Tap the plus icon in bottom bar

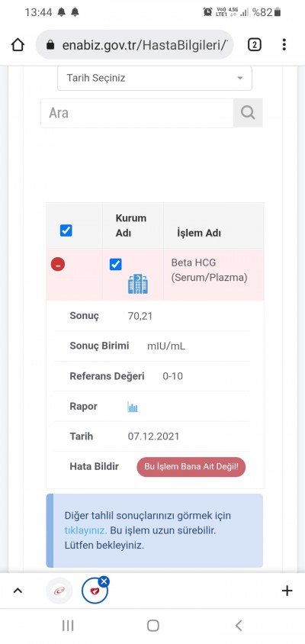287,591
